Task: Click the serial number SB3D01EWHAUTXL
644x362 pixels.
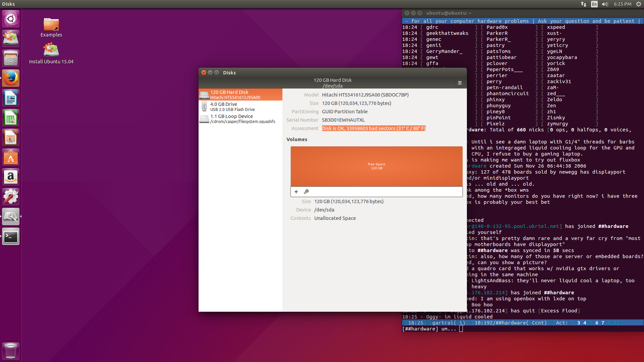Action: (x=343, y=120)
